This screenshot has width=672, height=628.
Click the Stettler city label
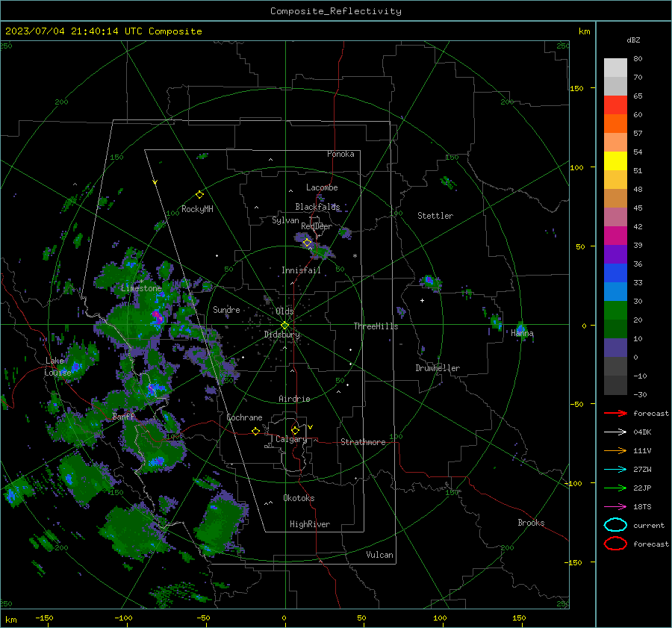[435, 216]
